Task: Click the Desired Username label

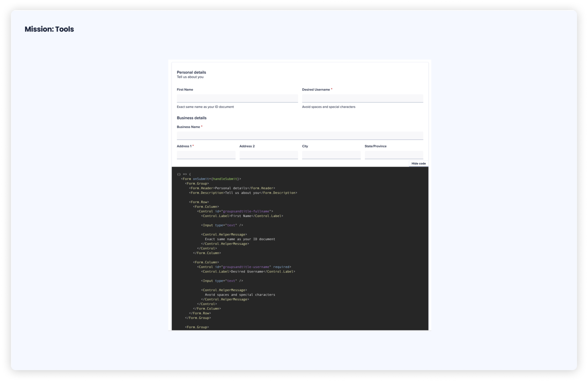Action: (316, 90)
